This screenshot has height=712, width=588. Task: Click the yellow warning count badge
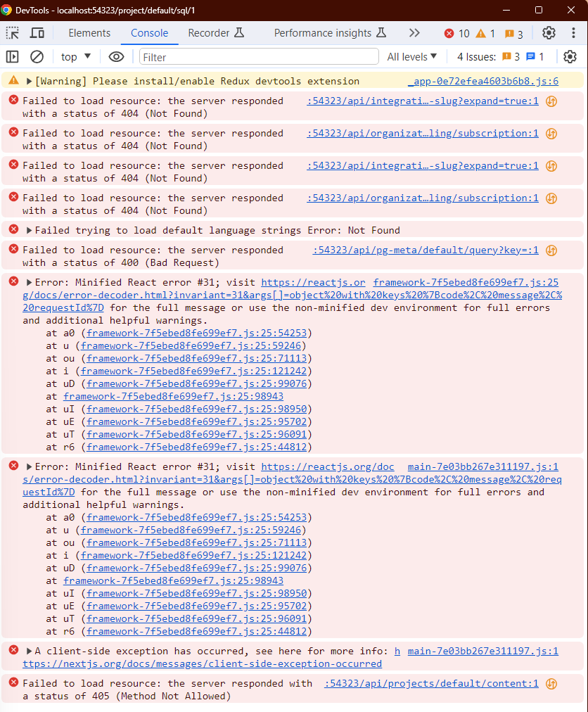tap(485, 34)
